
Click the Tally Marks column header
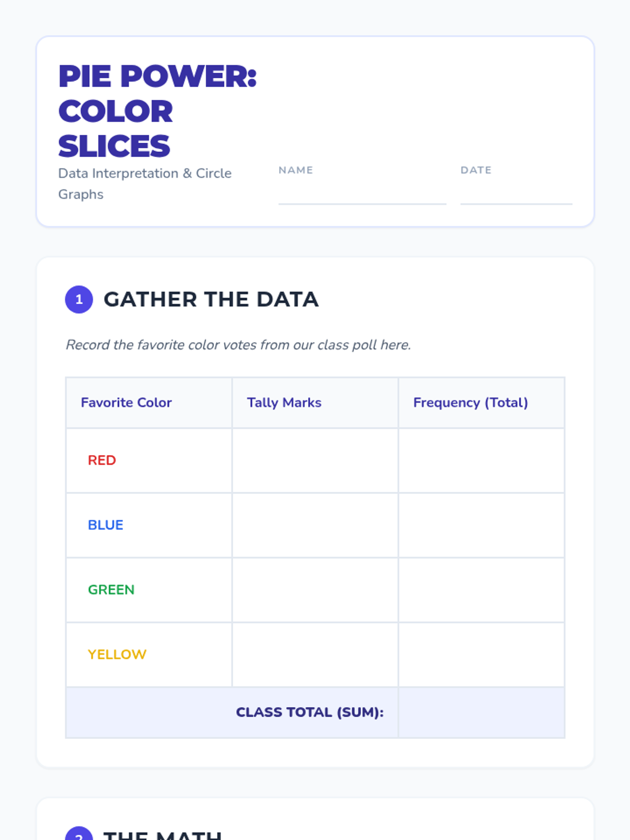click(284, 403)
